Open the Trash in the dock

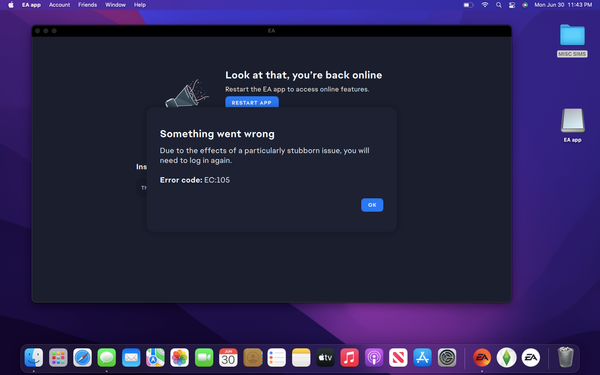[x=565, y=357]
